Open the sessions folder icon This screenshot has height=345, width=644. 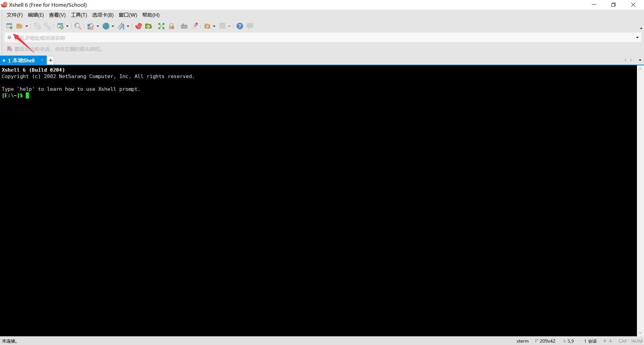point(20,26)
